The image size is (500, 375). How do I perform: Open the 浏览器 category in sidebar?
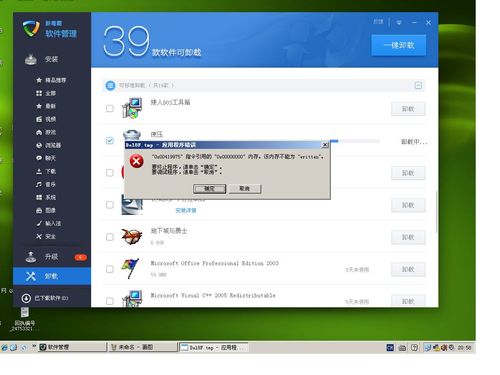pos(48,145)
